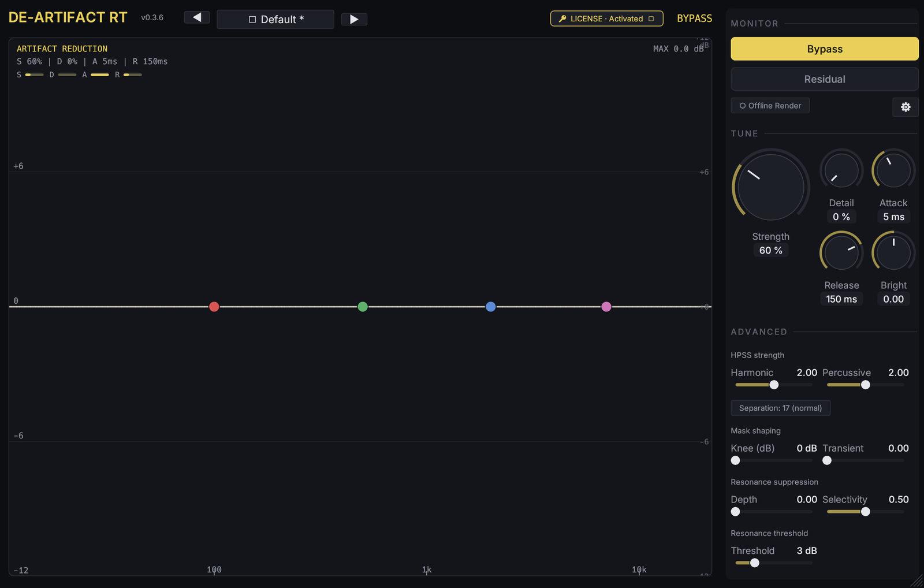Click the R mini meter bar

pyautogui.click(x=133, y=75)
